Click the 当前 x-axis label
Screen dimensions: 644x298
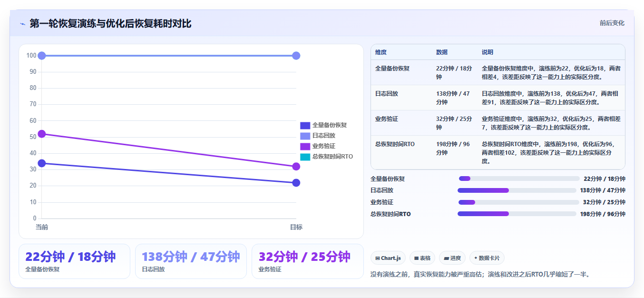click(42, 227)
